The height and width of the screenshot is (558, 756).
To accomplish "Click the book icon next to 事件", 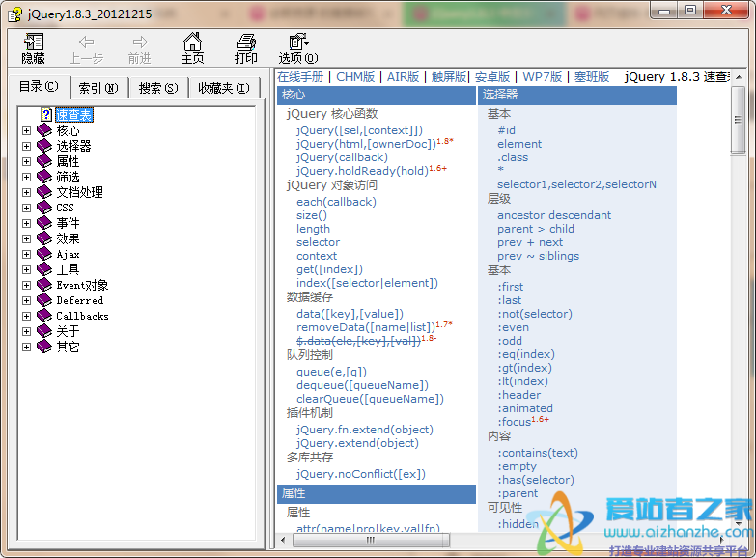I will 44,223.
